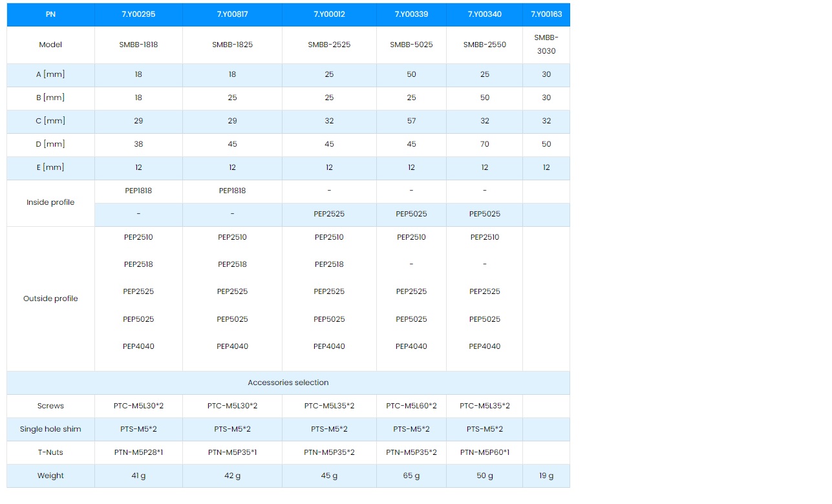Image resolution: width=832 pixels, height=504 pixels.
Task: Select the PTN-M5P28*1 T-Nuts cell
Action: pos(138,452)
